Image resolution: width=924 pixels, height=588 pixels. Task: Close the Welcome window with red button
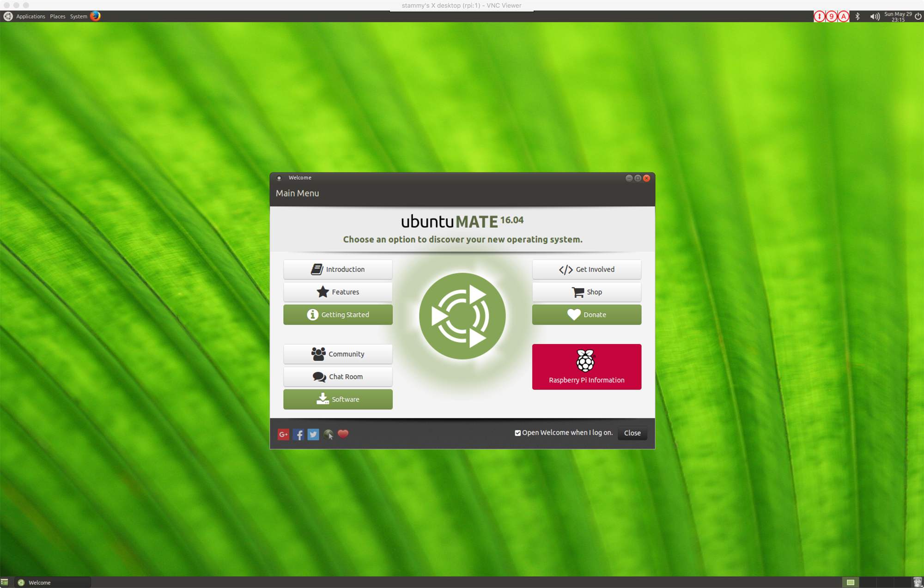point(646,178)
